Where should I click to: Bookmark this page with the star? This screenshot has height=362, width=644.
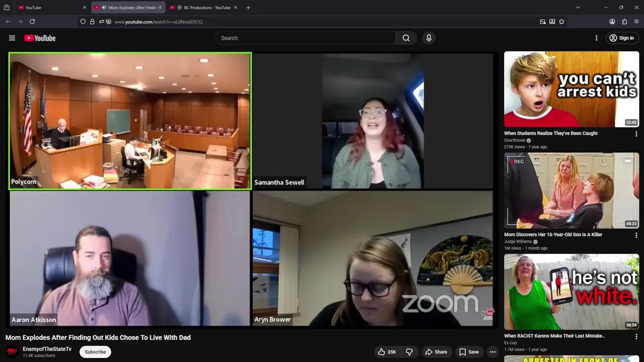click(561, 22)
